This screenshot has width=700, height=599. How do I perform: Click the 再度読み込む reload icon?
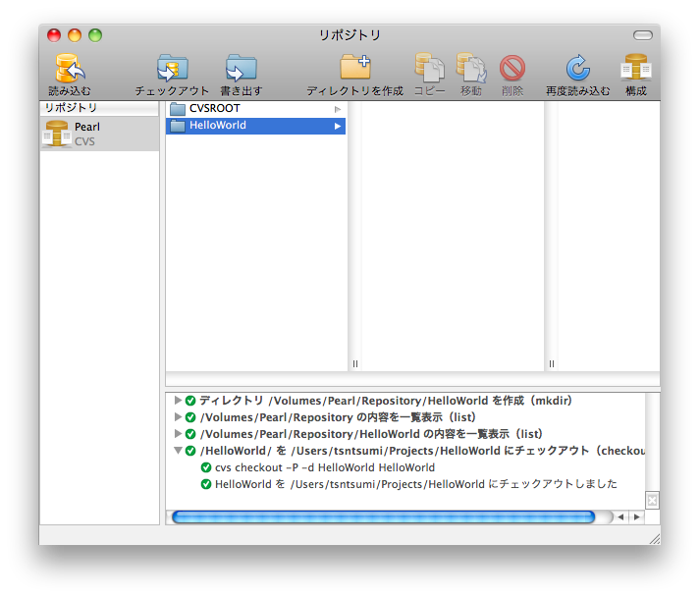point(577,69)
